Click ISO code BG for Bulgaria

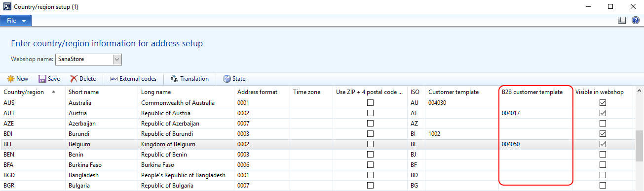pyautogui.click(x=416, y=186)
